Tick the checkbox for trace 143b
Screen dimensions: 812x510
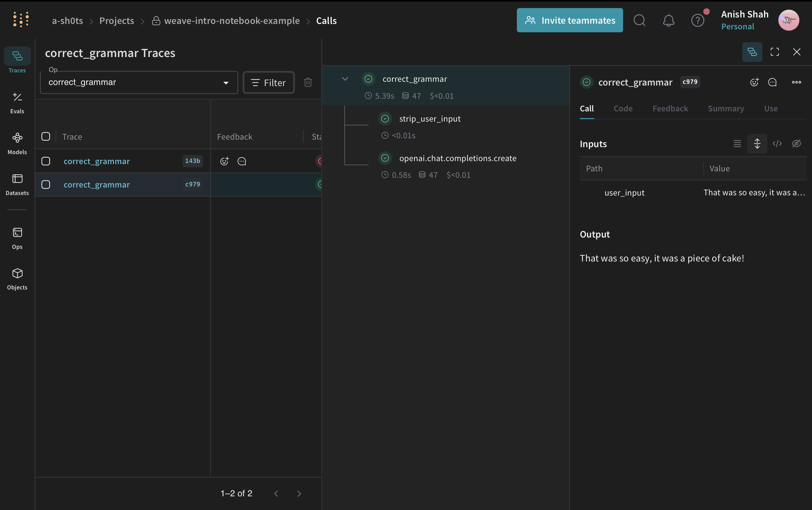click(45, 161)
